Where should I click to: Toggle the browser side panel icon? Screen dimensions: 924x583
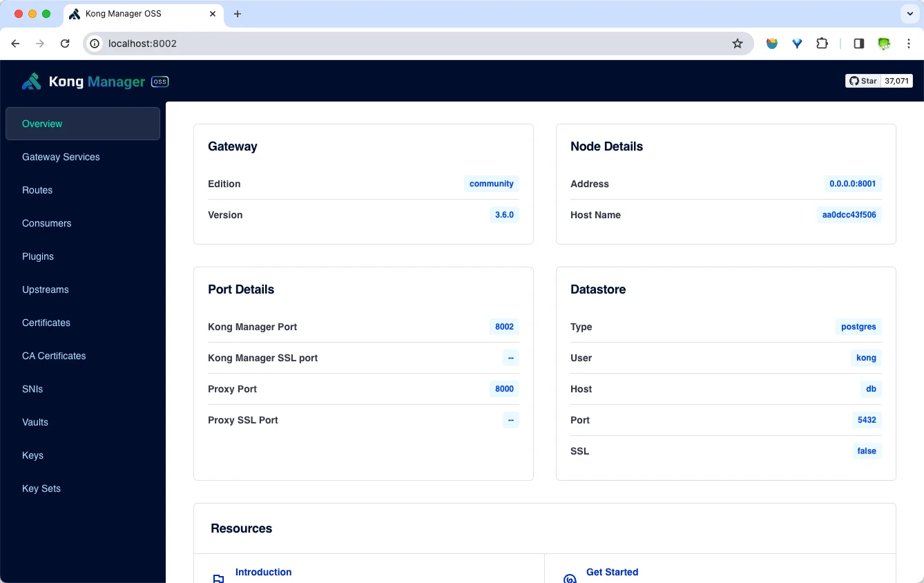(858, 44)
